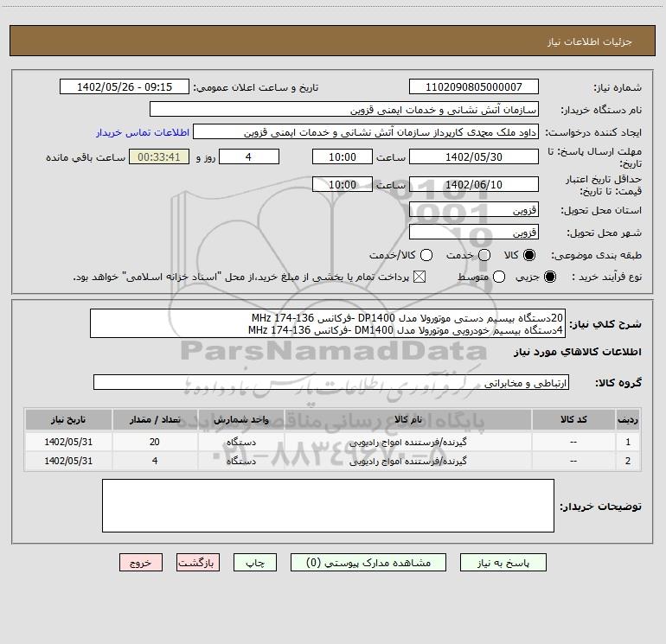
Task: Click the پاسخ به نیاز button
Action: click(x=503, y=563)
